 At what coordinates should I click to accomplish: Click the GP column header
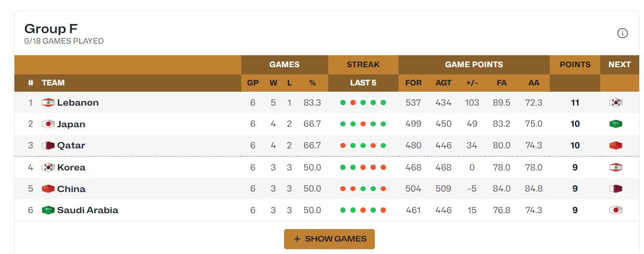(x=253, y=83)
